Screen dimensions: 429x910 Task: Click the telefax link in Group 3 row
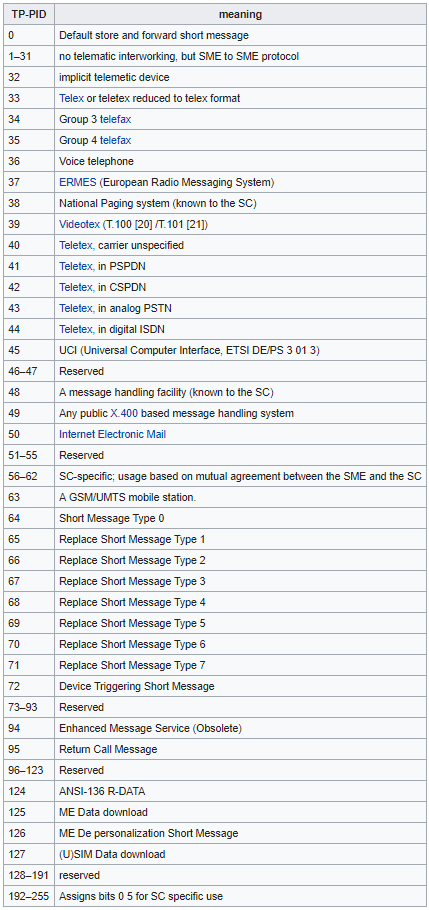[x=116, y=120]
